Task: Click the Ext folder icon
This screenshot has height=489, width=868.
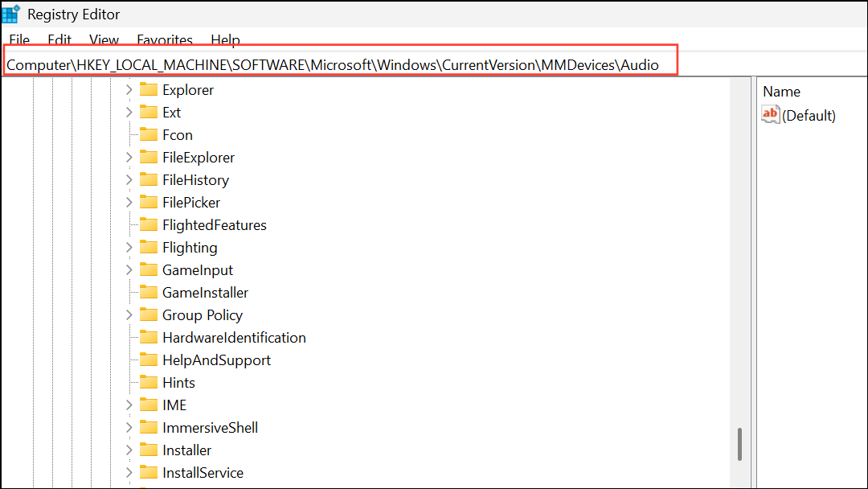Action: point(149,112)
